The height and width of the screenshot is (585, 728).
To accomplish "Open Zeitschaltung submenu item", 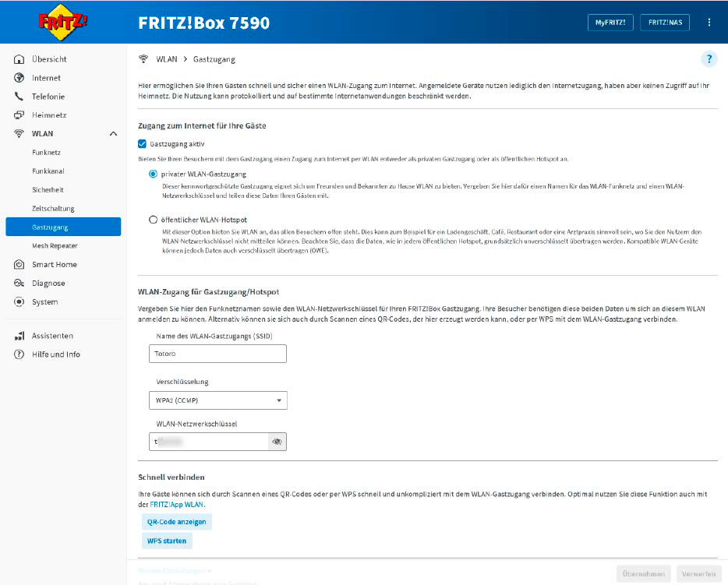I will click(x=53, y=208).
